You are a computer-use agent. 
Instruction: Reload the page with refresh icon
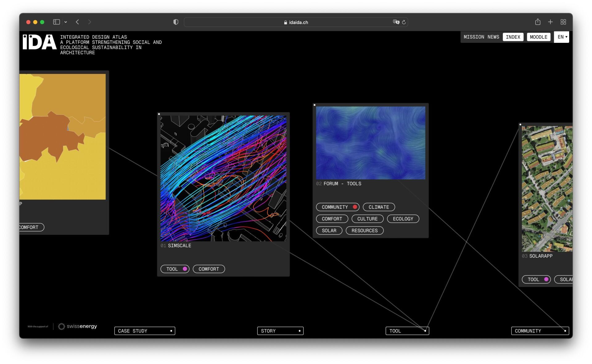404,22
